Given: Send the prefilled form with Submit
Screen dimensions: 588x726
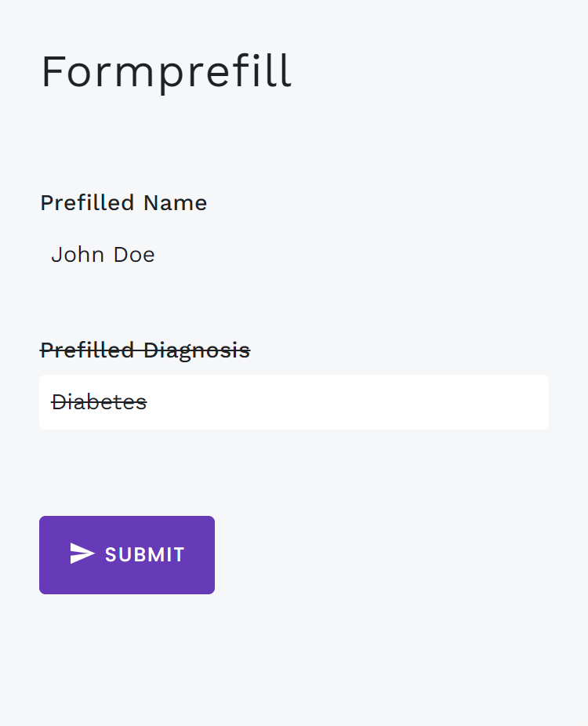Looking at the screenshot, I should (127, 555).
